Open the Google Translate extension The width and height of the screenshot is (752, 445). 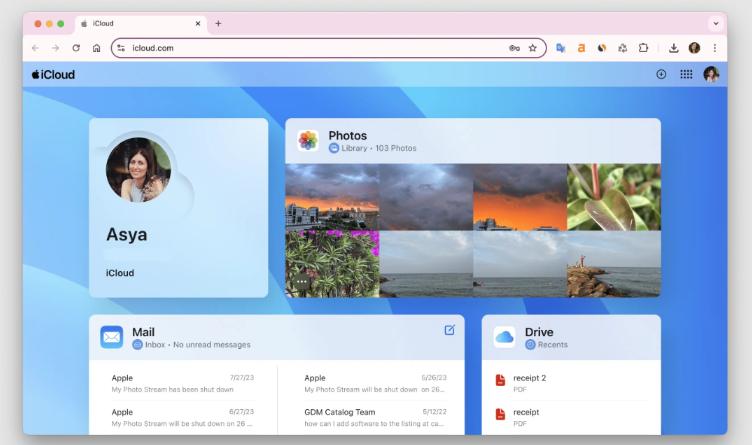click(560, 48)
